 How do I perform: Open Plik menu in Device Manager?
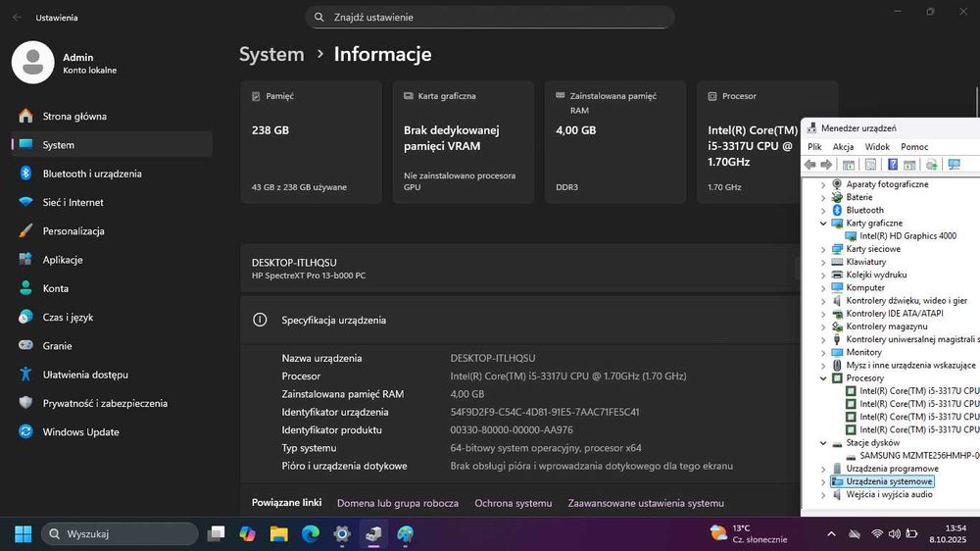click(814, 147)
